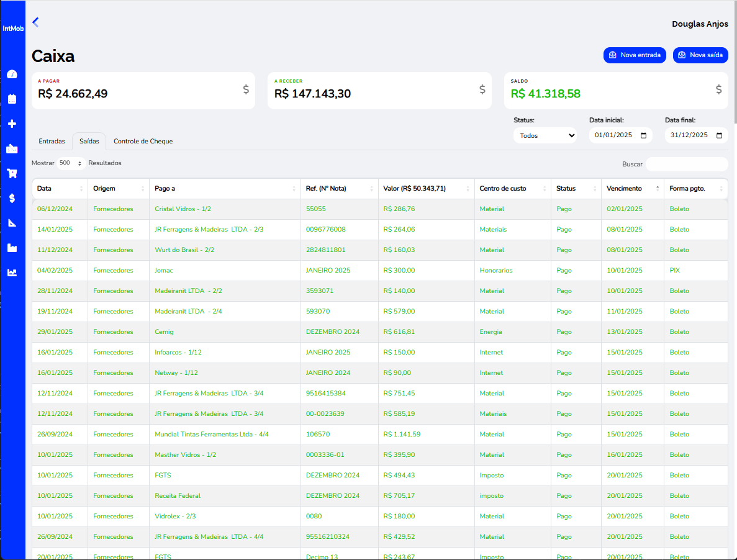Viewport: 737px width, 560px height.
Task: Open the triangle ruler icon in sidebar
Action: (12, 223)
